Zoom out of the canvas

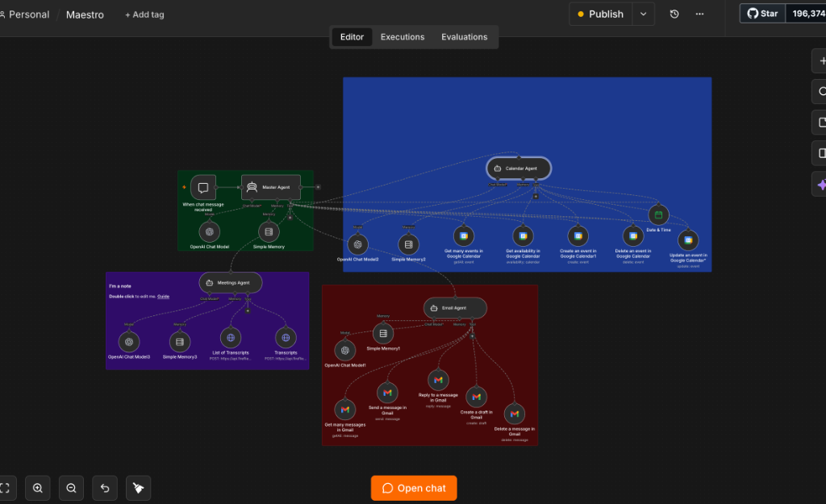[x=71, y=488]
